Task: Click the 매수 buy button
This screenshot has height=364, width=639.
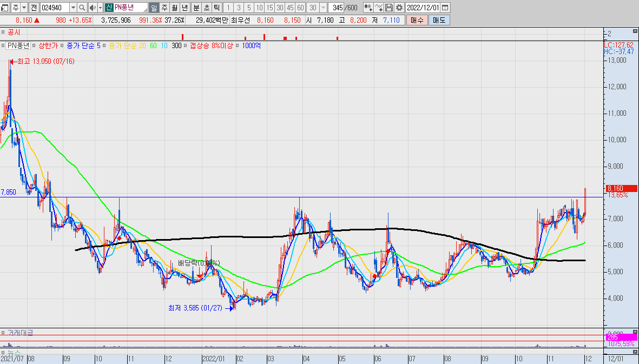Action: click(x=417, y=20)
